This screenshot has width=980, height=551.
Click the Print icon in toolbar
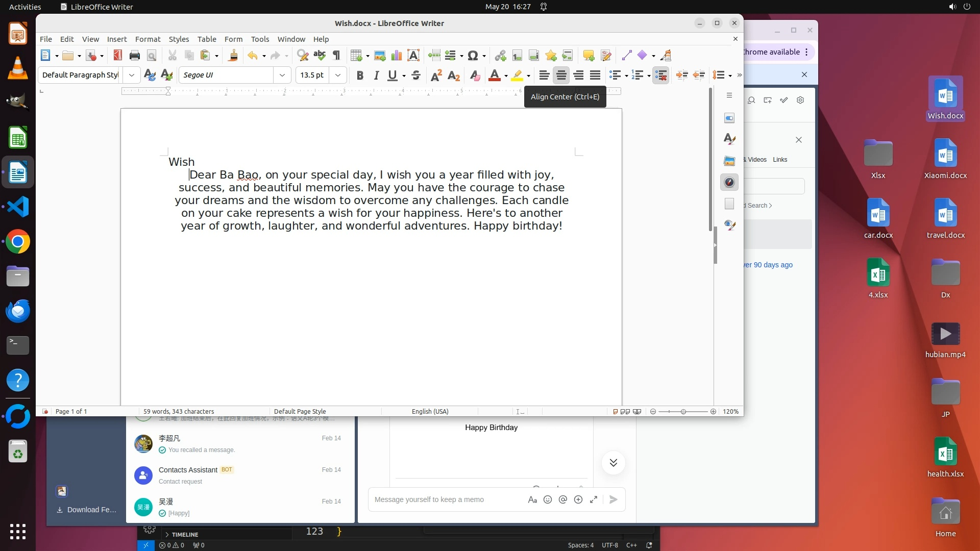click(135, 56)
